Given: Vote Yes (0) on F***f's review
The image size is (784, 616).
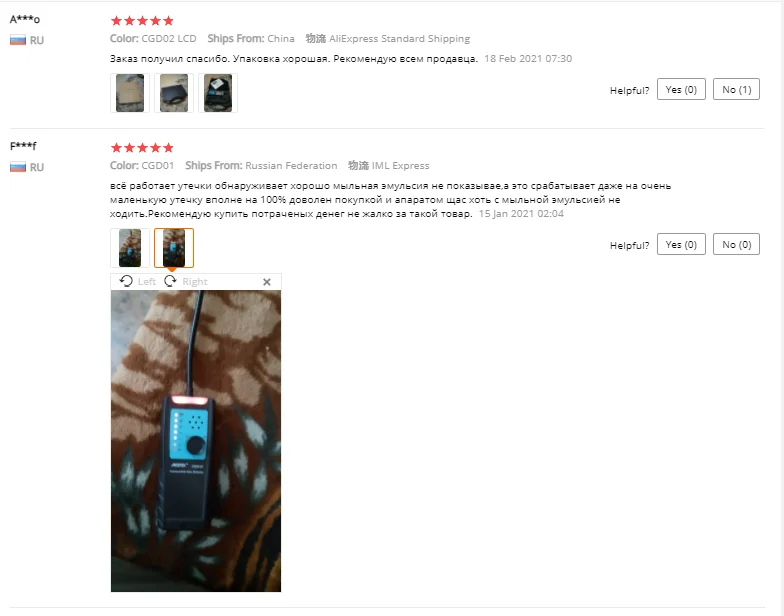Looking at the screenshot, I should [x=681, y=244].
